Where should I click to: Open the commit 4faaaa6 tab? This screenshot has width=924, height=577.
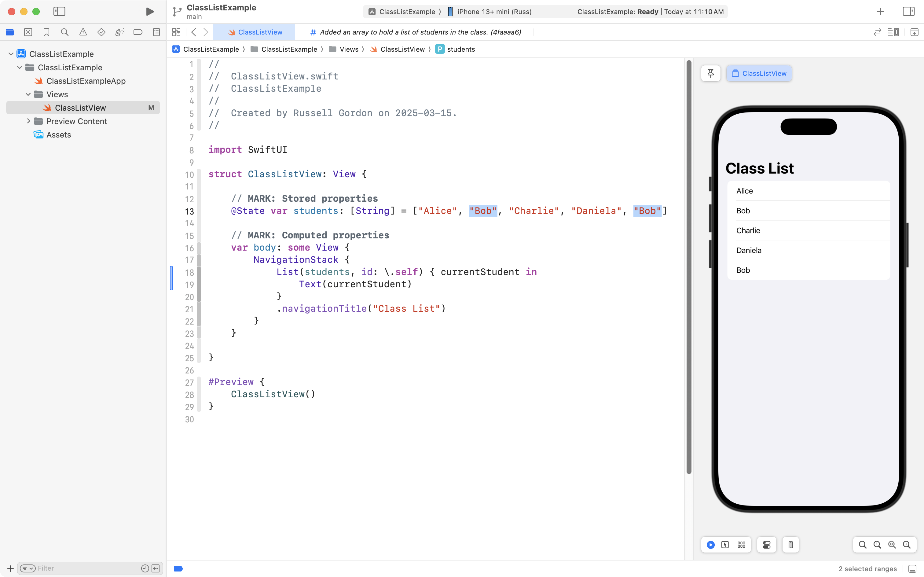tap(416, 32)
